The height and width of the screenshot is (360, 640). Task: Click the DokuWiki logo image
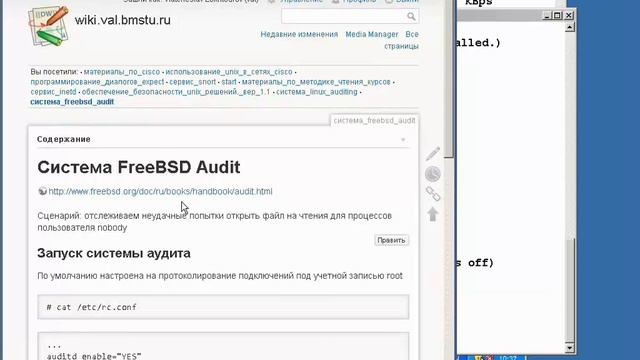pos(48,26)
